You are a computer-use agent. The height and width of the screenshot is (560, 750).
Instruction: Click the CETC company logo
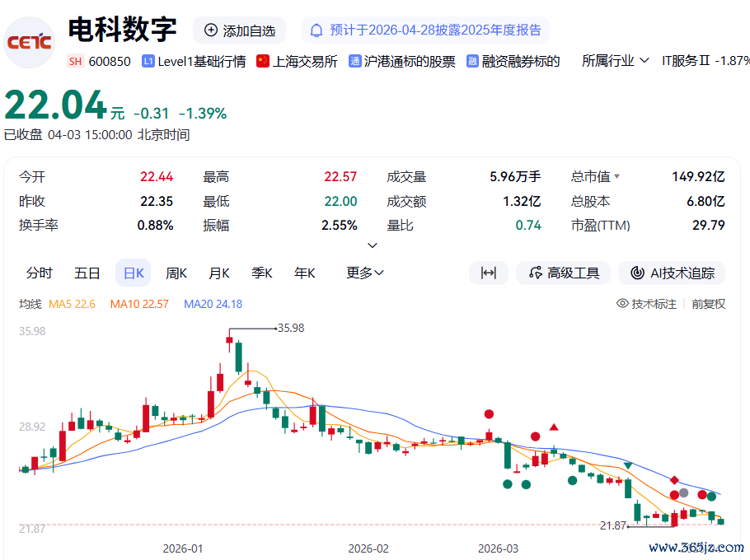[29, 42]
